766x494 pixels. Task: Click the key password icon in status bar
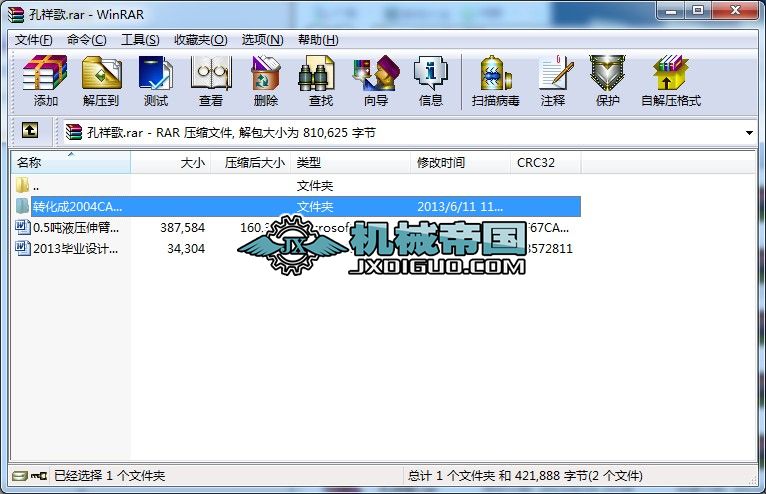click(39, 475)
